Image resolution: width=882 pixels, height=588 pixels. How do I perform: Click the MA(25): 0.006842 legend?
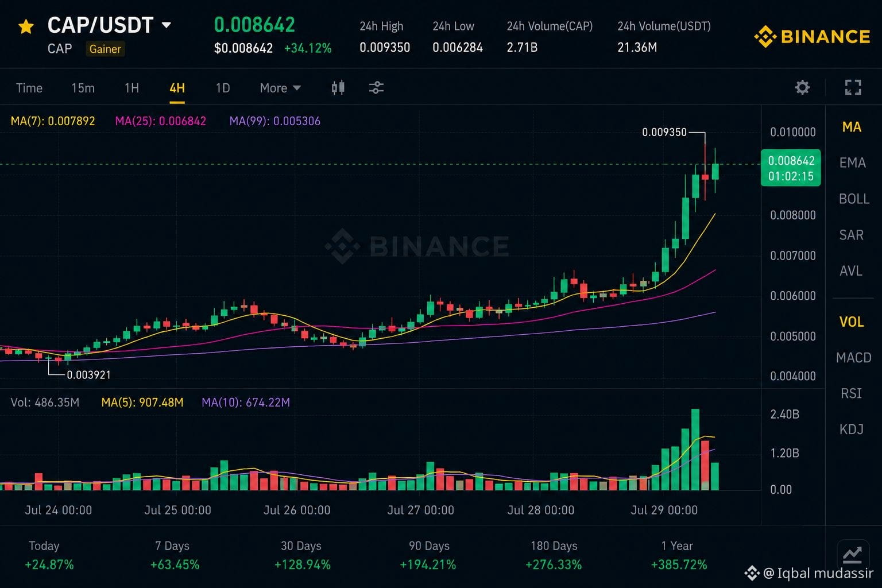tap(160, 121)
